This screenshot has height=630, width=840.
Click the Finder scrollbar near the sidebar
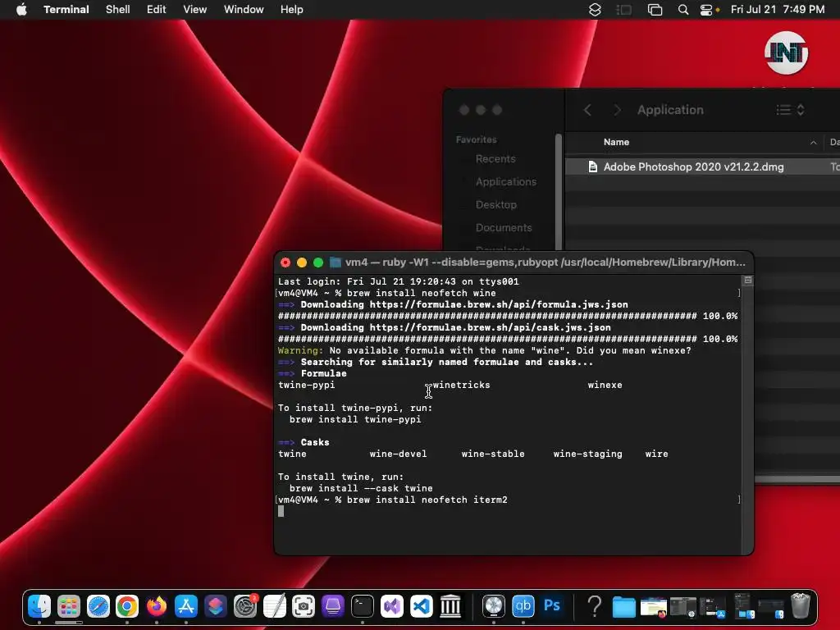tap(559, 191)
